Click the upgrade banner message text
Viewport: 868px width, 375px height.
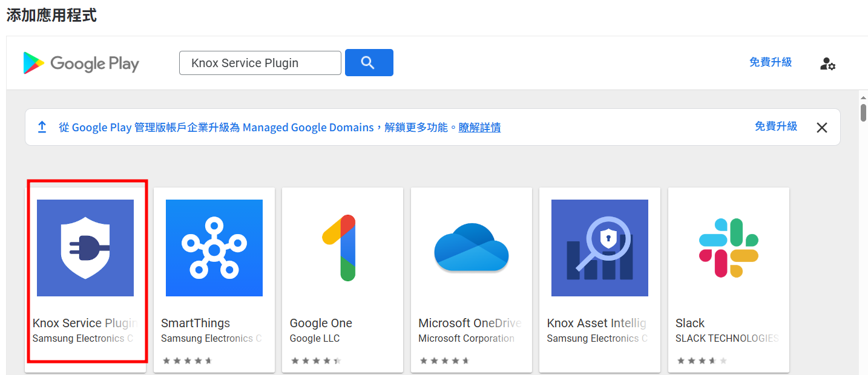pyautogui.click(x=258, y=128)
